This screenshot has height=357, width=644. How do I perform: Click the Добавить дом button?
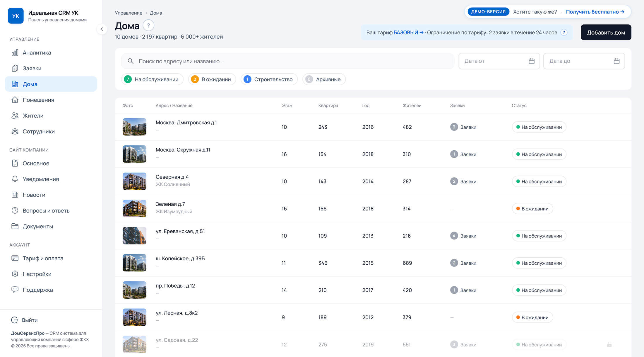[x=606, y=32]
